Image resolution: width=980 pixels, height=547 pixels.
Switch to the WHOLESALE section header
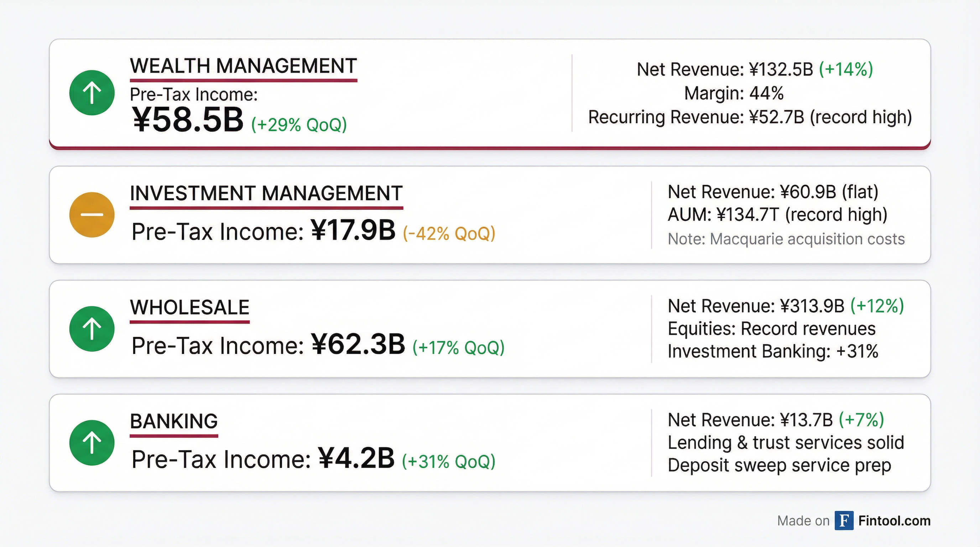(x=189, y=307)
